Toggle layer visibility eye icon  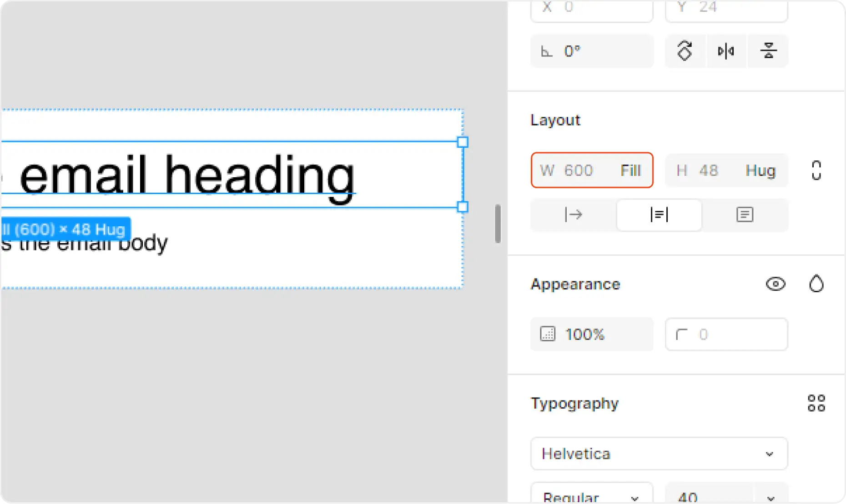[x=775, y=284]
